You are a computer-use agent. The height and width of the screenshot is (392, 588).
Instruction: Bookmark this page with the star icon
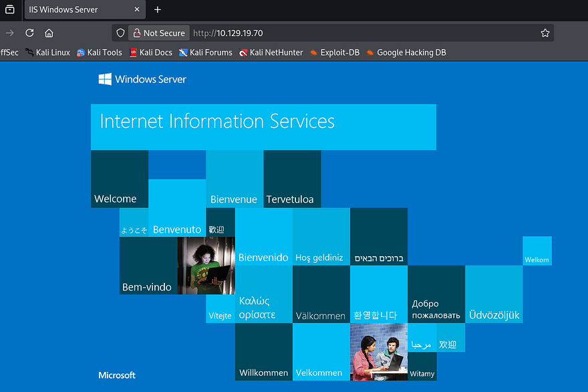[545, 33]
